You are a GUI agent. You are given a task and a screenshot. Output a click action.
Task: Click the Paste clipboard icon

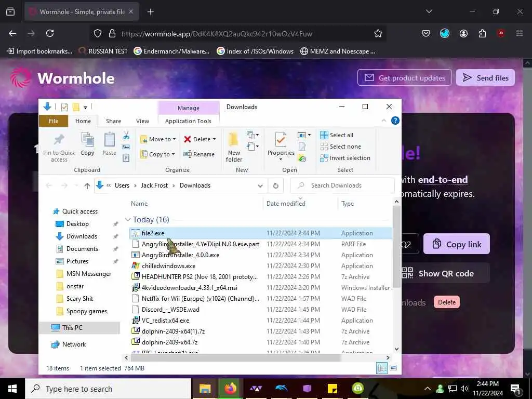click(109, 144)
